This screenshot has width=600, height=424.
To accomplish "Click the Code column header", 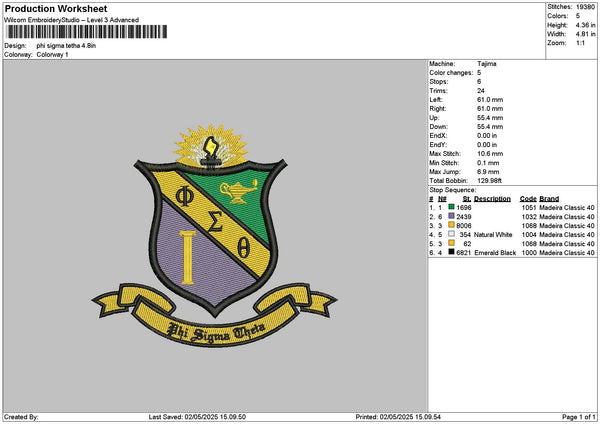I will (528, 199).
